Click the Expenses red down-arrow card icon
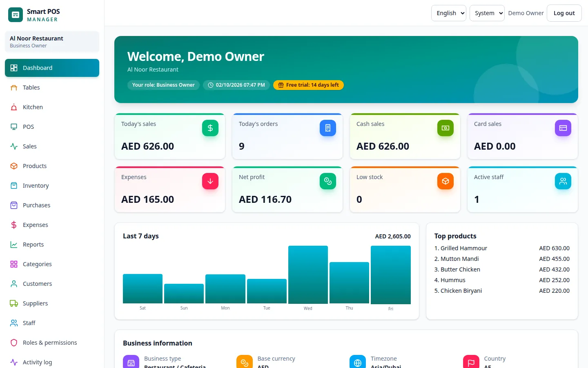 point(210,181)
